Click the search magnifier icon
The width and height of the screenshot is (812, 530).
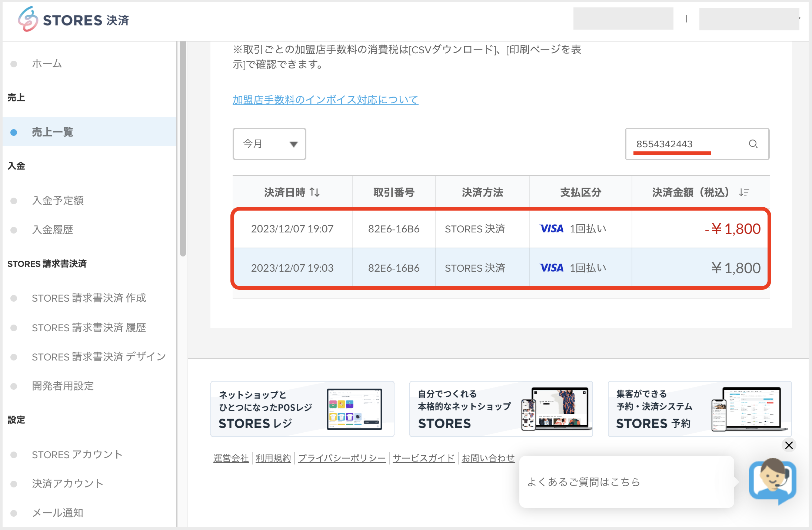click(x=753, y=144)
